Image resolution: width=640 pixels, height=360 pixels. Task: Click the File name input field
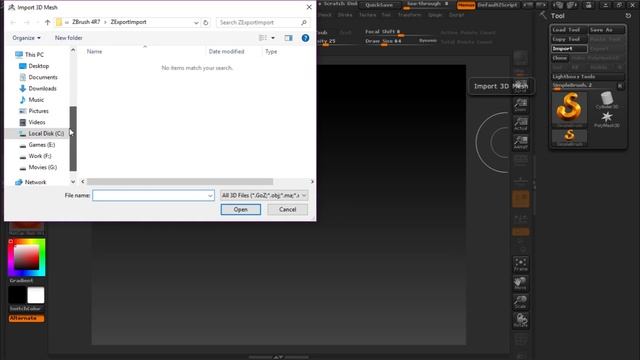pyautogui.click(x=153, y=196)
